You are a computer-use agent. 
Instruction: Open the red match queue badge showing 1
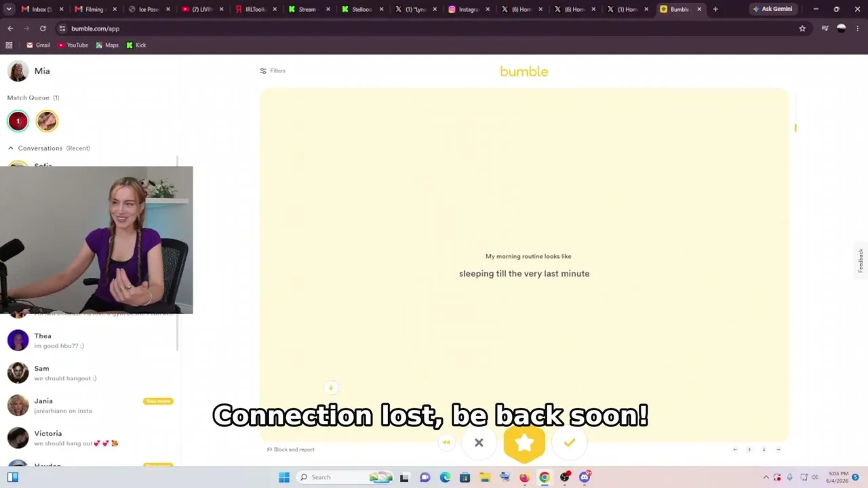[18, 121]
